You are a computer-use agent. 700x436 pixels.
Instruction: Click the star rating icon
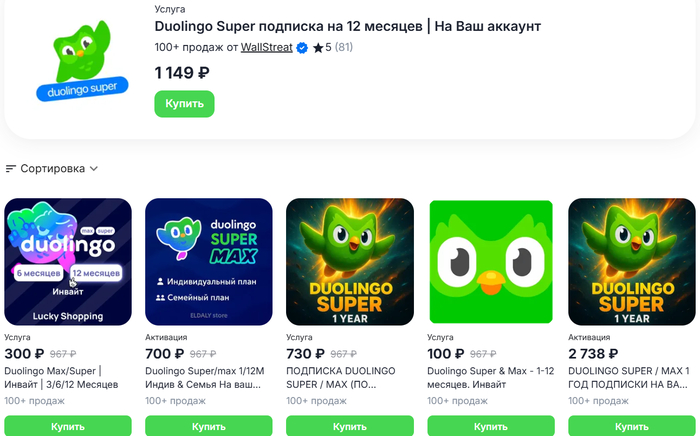[317, 48]
